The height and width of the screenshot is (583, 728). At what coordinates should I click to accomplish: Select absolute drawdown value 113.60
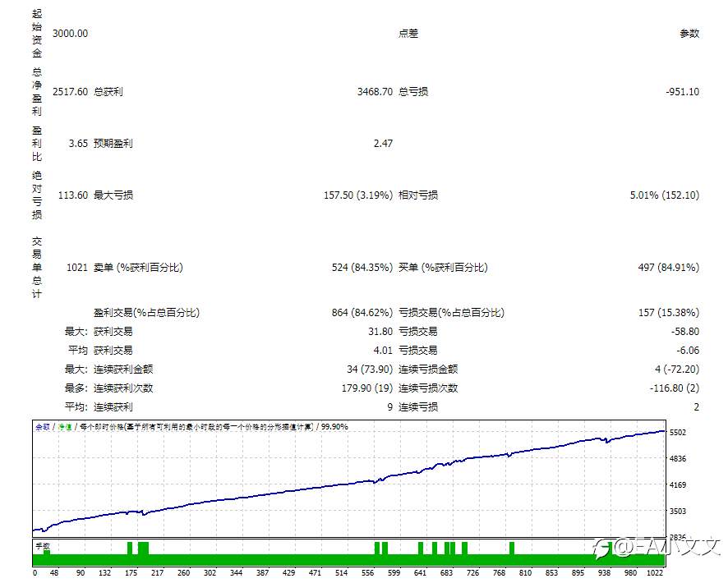(73, 195)
